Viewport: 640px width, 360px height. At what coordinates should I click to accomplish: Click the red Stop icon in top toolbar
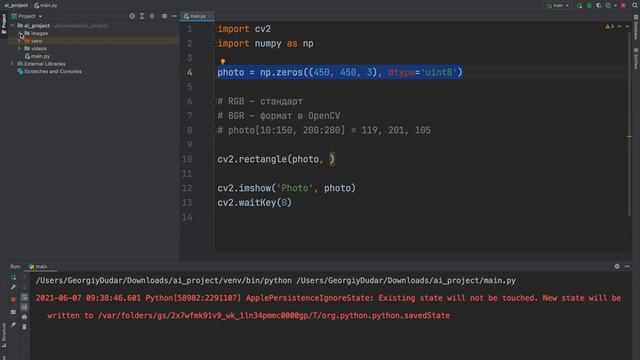pos(623,5)
